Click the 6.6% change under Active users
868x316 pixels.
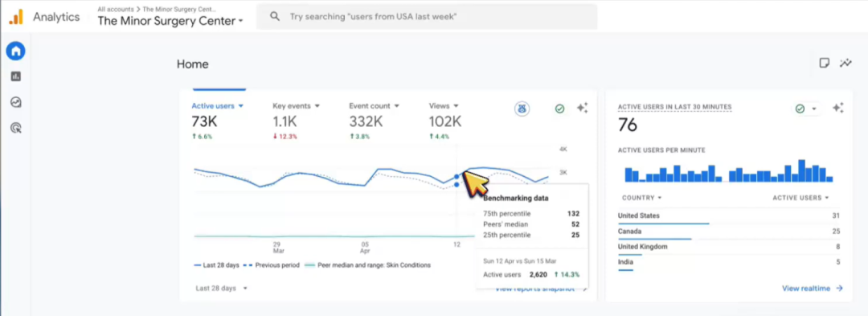click(x=202, y=137)
